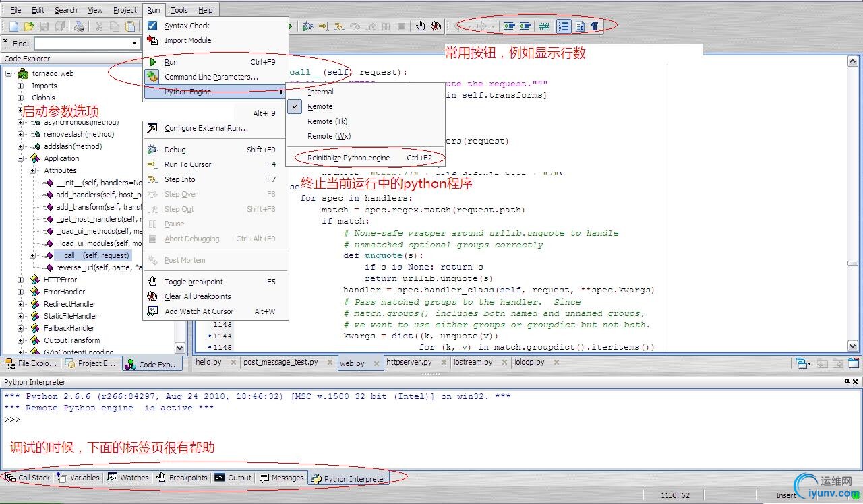863x504 pixels.
Task: Click the Debug bug toolbar icon
Action: coord(308,26)
